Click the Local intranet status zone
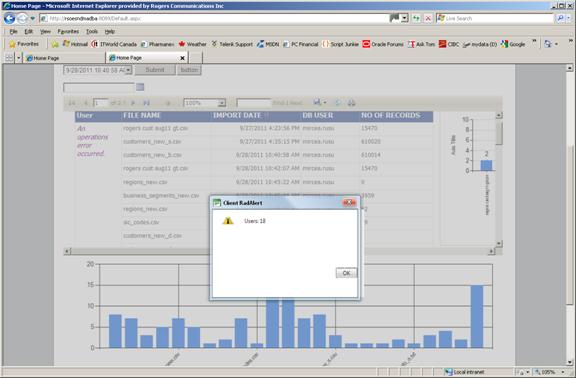 click(465, 372)
